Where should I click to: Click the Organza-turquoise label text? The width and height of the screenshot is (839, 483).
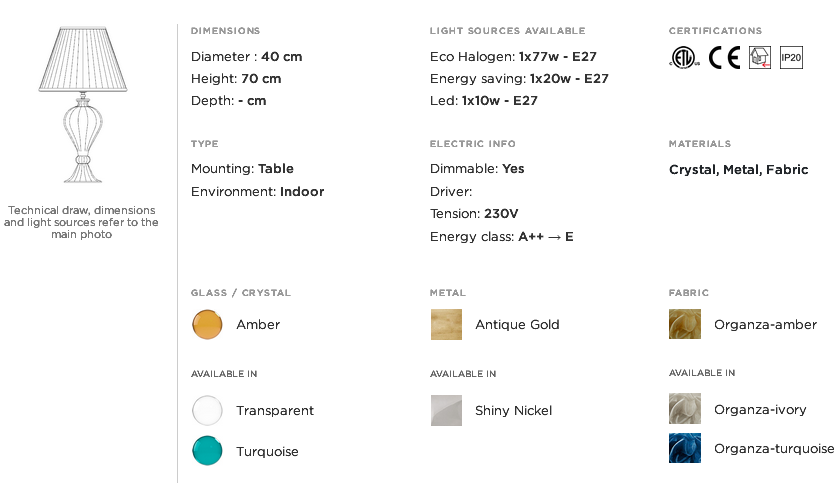click(x=774, y=448)
